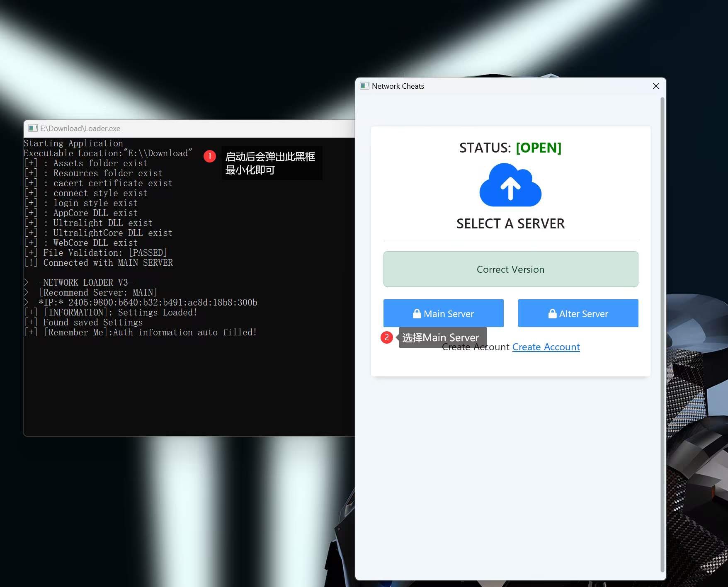Viewport: 728px width, 587px height.
Task: Click the 选择Main Server tooltip label
Action: pyautogui.click(x=441, y=337)
